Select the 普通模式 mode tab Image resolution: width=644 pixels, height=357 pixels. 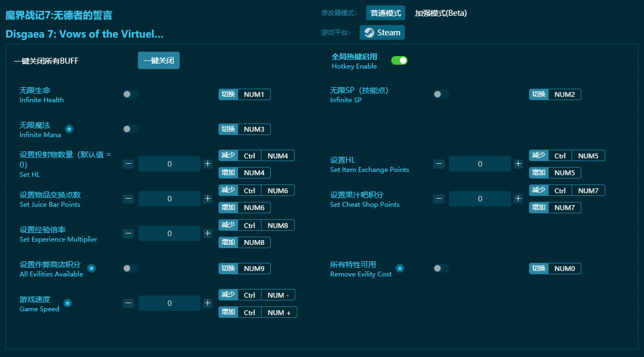(x=385, y=13)
